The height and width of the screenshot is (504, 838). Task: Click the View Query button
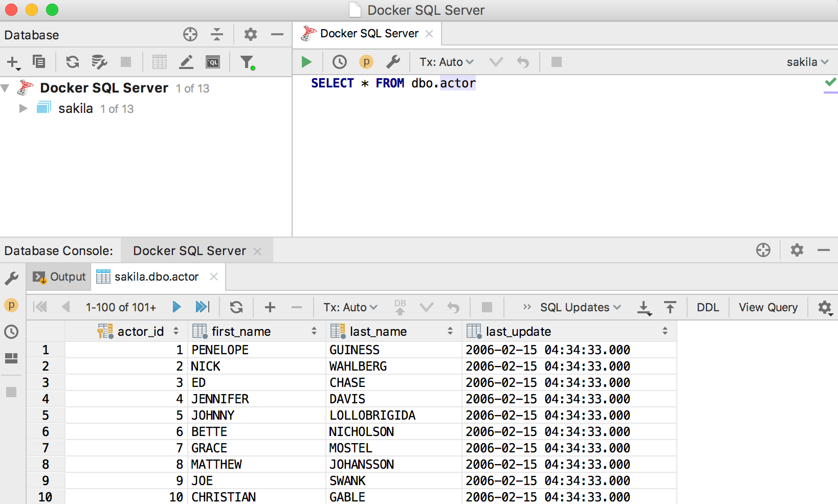click(767, 307)
